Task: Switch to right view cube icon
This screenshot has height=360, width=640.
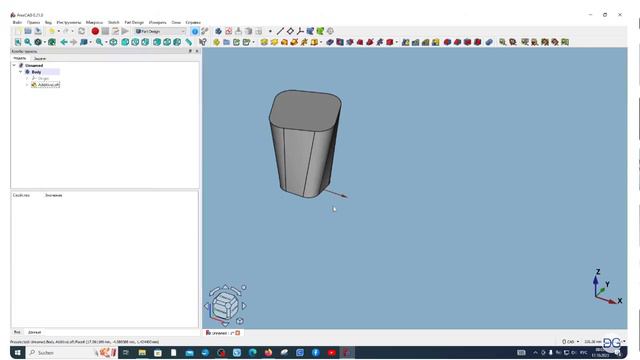Action: pos(145,42)
